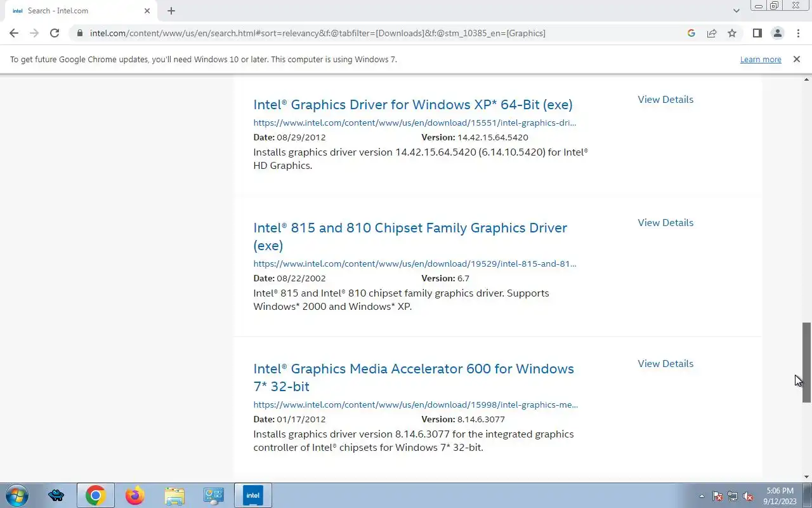This screenshot has height=508, width=812.
Task: Show hidden system tray icons
Action: point(702,497)
